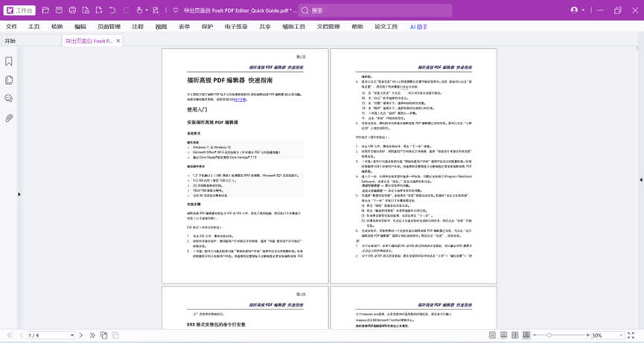The image size is (644, 343).
Task: Click the undo arrow icon
Action: click(x=112, y=10)
